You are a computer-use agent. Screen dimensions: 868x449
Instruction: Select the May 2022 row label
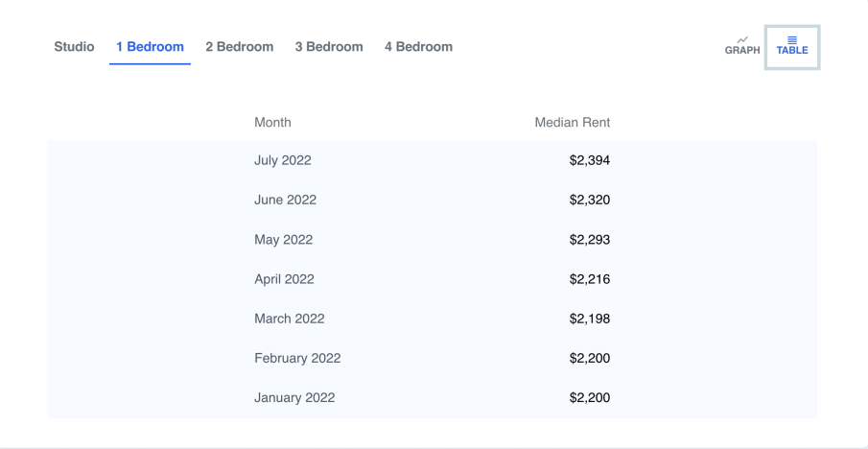283,240
